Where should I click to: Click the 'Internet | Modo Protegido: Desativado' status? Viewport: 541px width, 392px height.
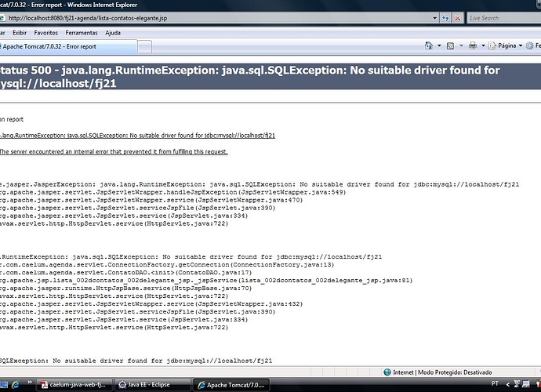pos(442,372)
